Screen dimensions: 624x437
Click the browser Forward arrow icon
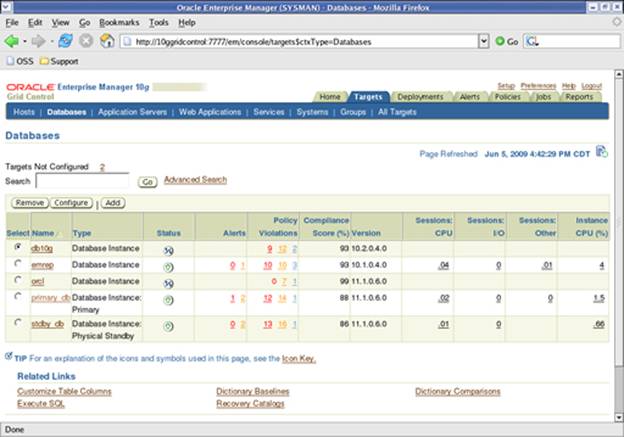(x=38, y=41)
